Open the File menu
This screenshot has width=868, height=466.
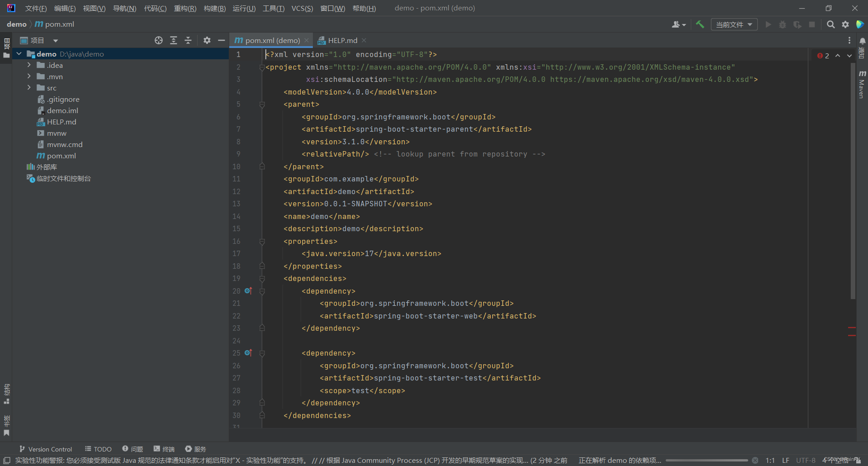[x=36, y=8]
